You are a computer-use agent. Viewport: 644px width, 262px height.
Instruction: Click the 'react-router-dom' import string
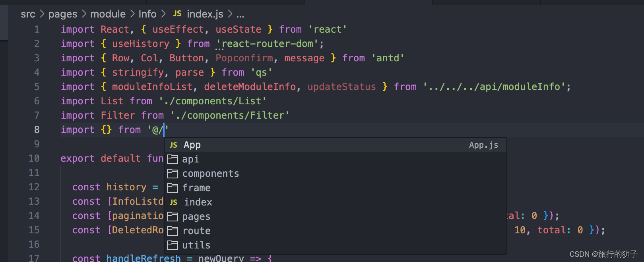click(267, 44)
